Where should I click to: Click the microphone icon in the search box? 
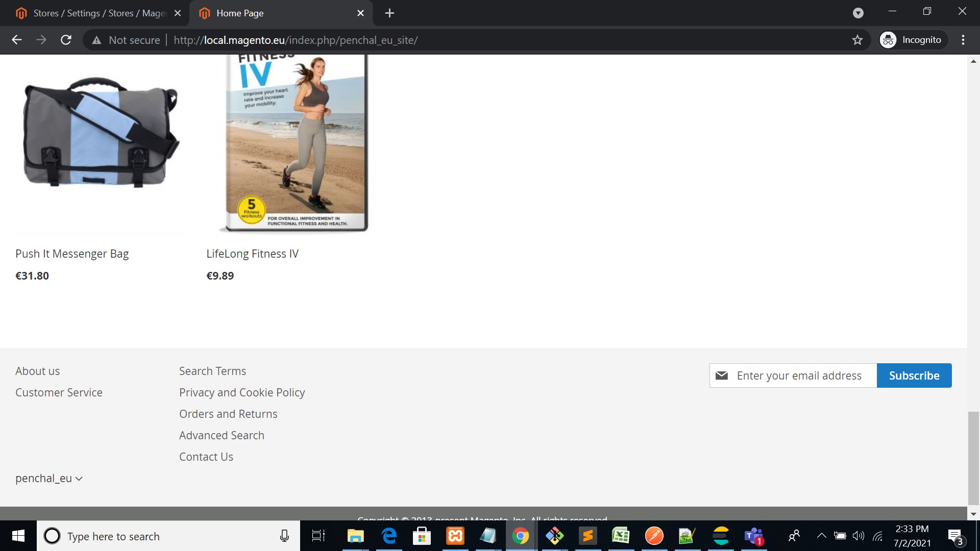click(x=284, y=536)
